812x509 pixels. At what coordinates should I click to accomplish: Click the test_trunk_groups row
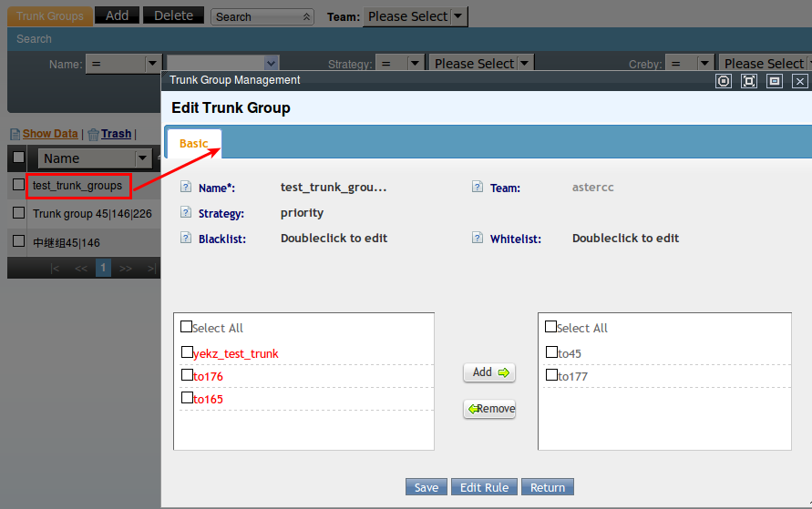tap(77, 186)
